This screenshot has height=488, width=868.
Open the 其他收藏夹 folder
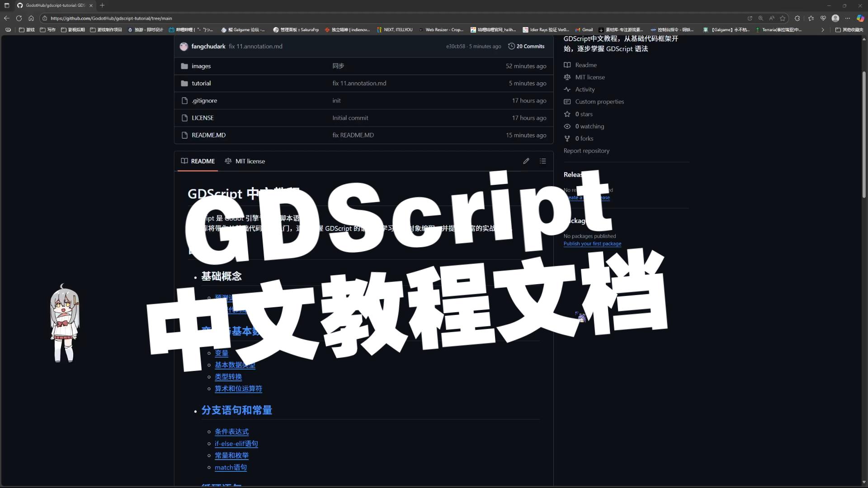point(849,30)
